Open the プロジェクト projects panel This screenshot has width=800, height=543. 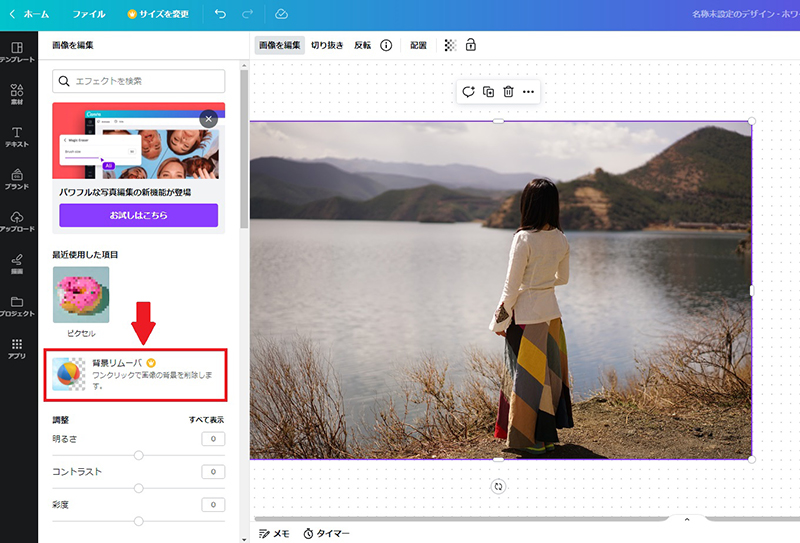[x=17, y=306]
